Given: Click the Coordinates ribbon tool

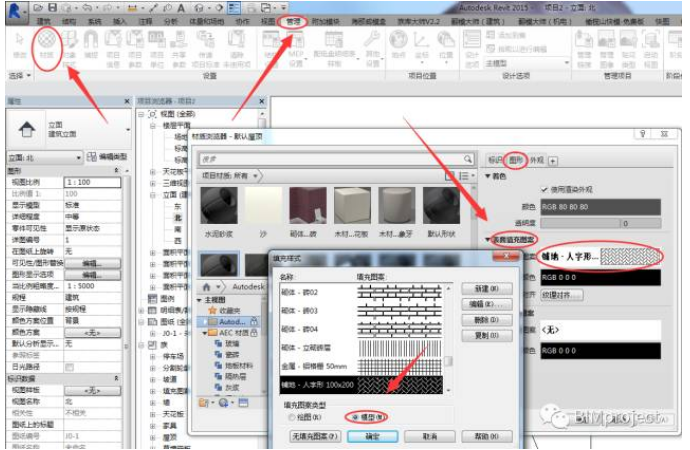Looking at the screenshot, I should coord(422,44).
